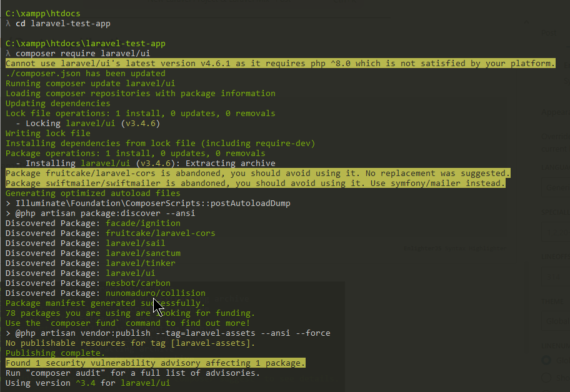
Task: Click the vendor:publish --tag=laravel-assets command line
Action: pos(170,333)
